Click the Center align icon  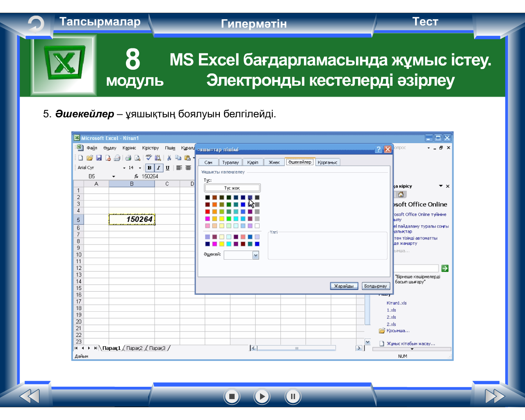coord(188,168)
